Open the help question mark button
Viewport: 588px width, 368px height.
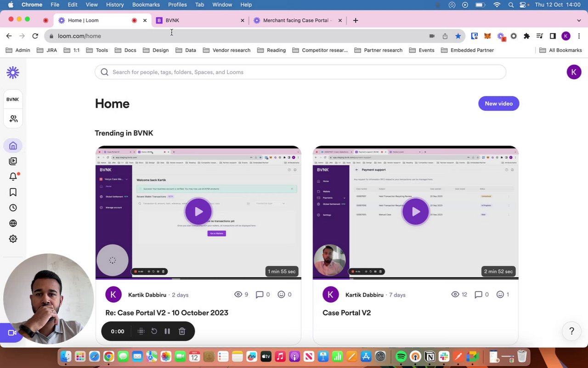pos(571,331)
